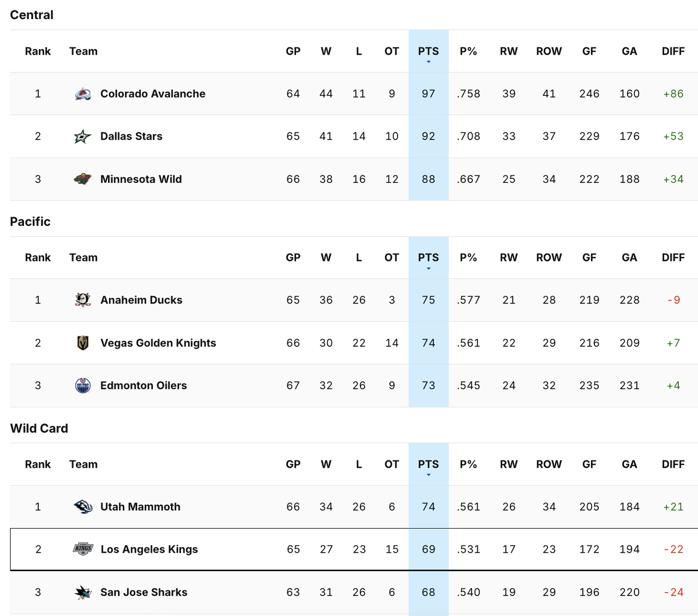Screen dimensions: 698x616
Task: Toggle sorting on the W column
Action: [x=326, y=51]
